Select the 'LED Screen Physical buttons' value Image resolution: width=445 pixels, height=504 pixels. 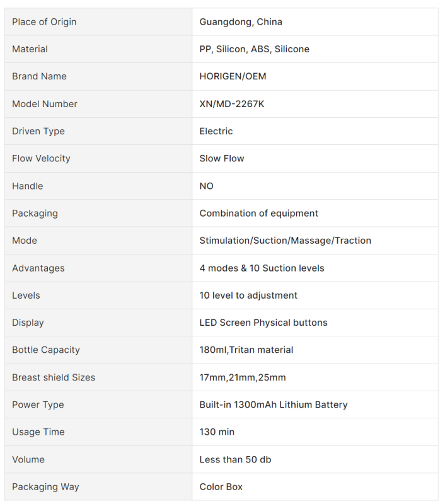click(263, 323)
